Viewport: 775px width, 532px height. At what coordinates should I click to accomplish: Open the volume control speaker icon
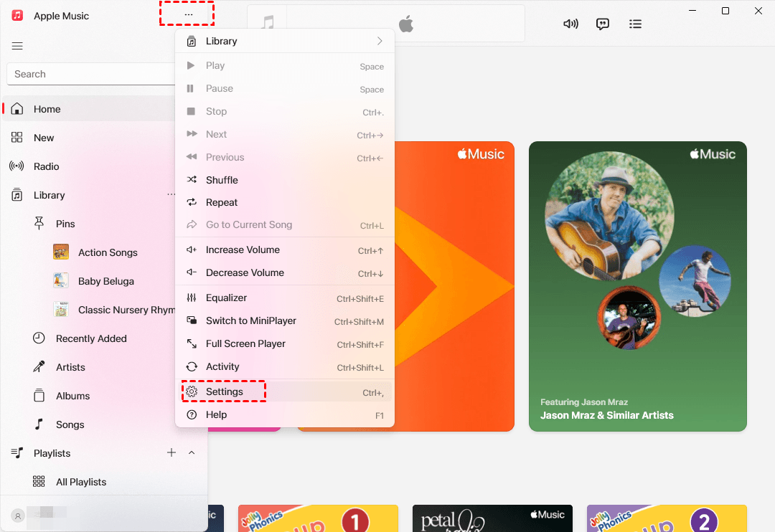tap(571, 24)
